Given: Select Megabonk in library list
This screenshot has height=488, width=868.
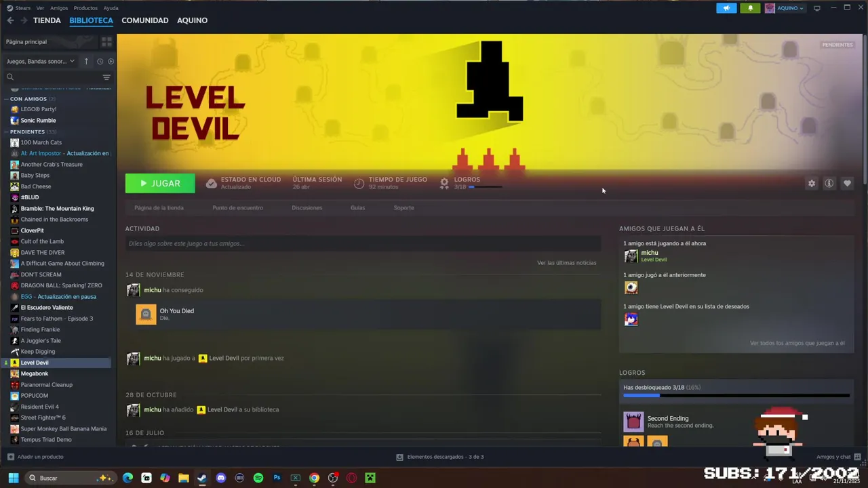Looking at the screenshot, I should [x=34, y=373].
